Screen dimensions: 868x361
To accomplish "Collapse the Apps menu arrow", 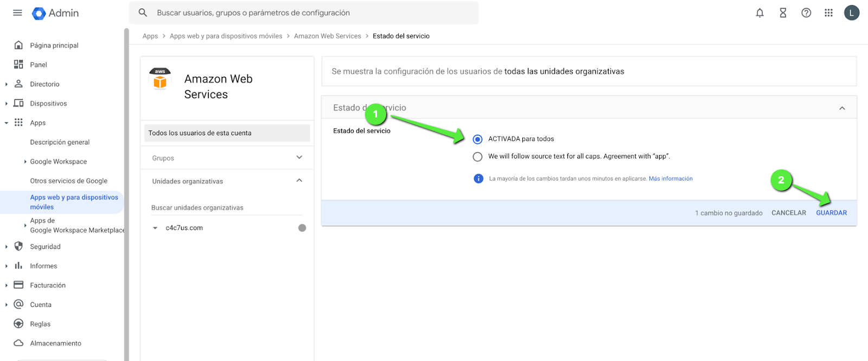I will click(x=6, y=123).
